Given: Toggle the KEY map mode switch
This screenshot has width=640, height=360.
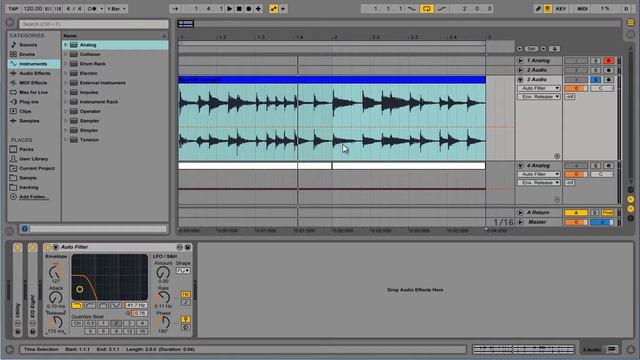Looking at the screenshot, I should point(561,9).
